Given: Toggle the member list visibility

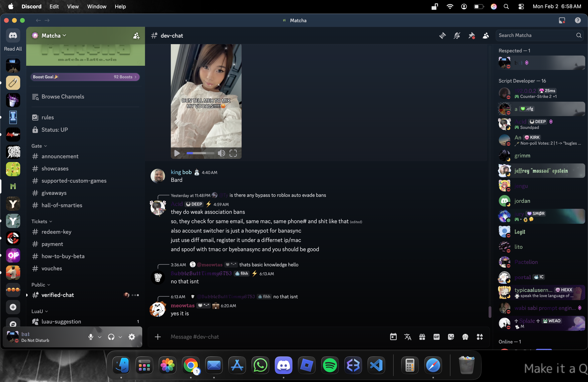Looking at the screenshot, I should pos(486,36).
